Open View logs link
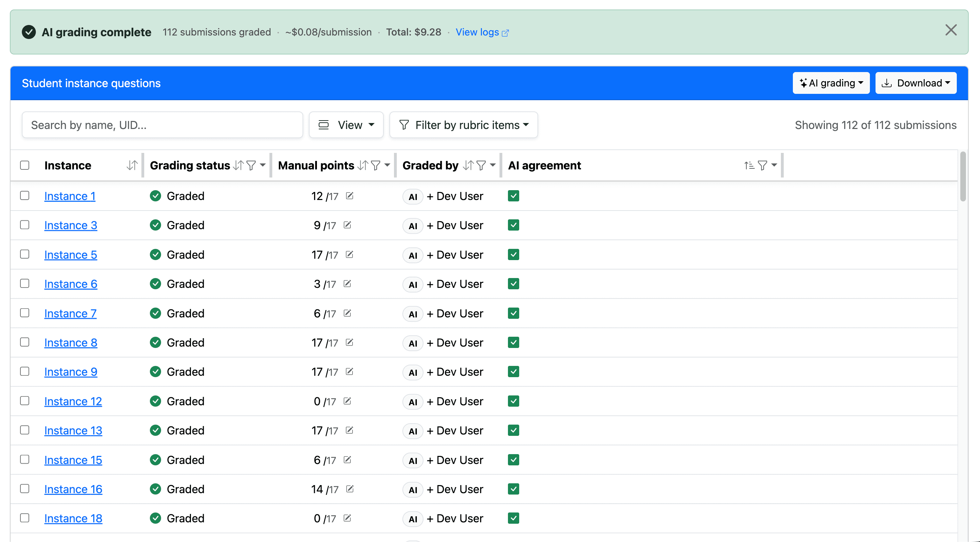The height and width of the screenshot is (542, 980). coord(482,32)
